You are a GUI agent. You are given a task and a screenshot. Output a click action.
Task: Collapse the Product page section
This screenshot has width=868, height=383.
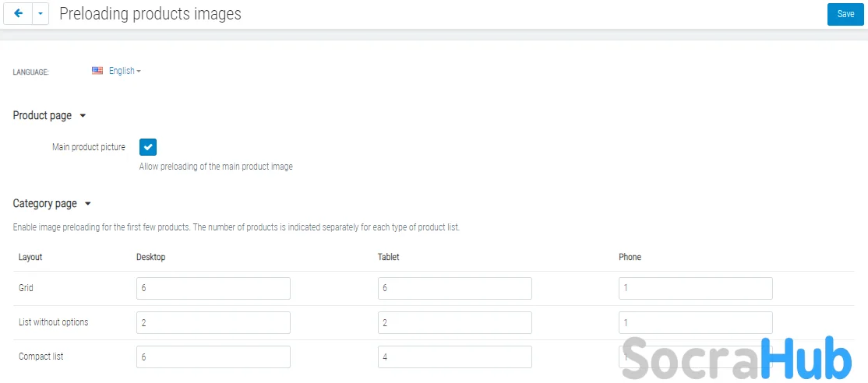(83, 116)
